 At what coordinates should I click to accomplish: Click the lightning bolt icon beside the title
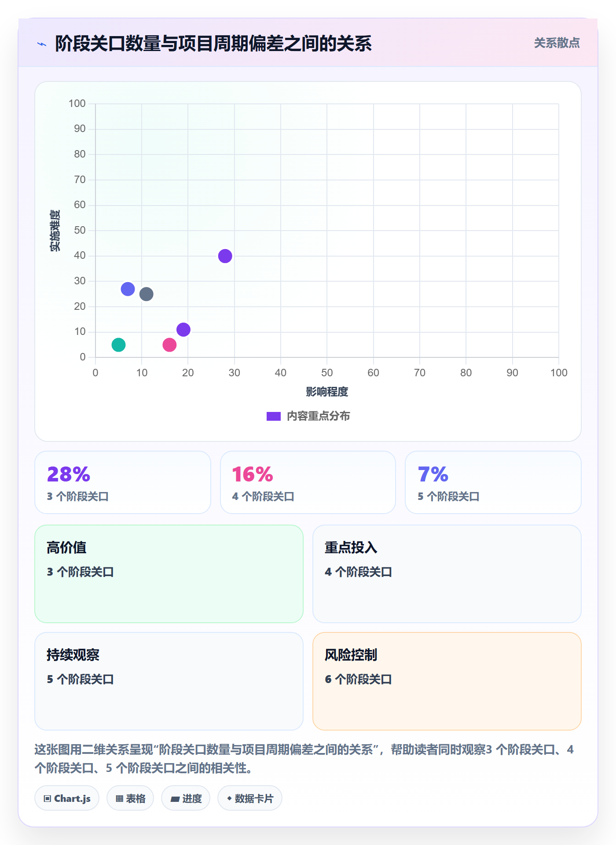pos(42,44)
